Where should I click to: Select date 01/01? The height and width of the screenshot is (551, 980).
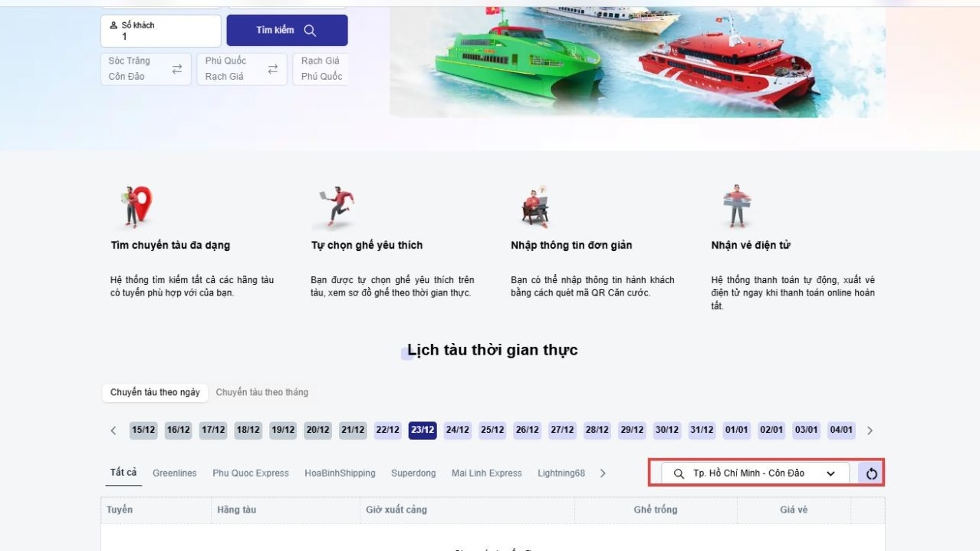737,430
